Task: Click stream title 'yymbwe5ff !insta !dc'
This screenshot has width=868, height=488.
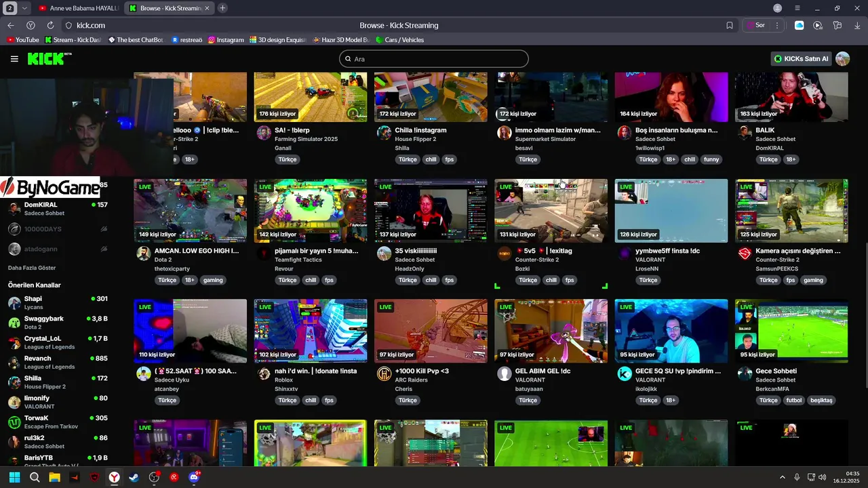Action: point(667,251)
